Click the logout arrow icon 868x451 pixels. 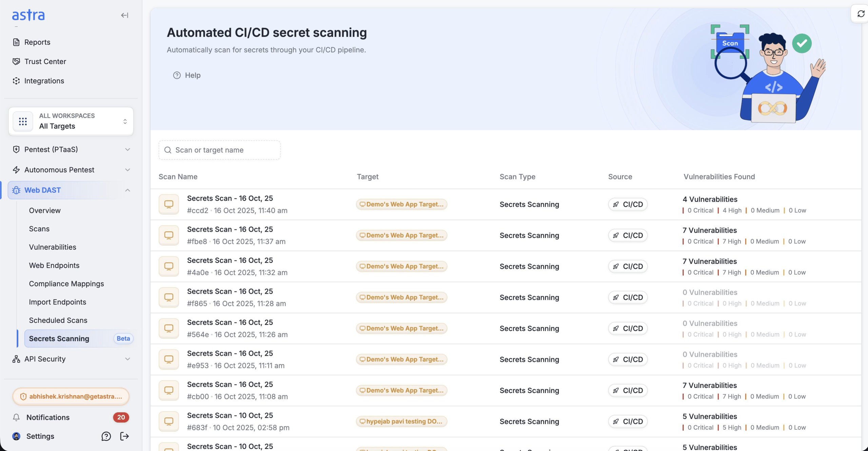(x=124, y=436)
